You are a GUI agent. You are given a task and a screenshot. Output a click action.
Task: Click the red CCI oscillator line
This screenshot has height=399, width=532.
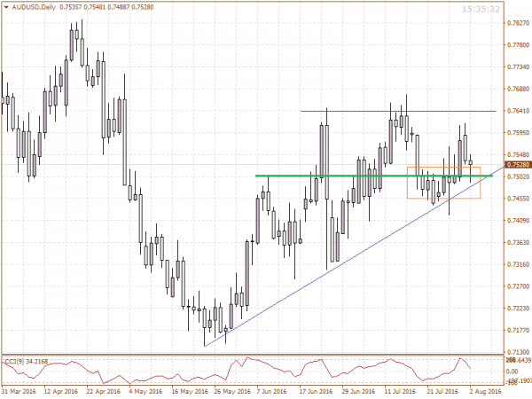pyautogui.click(x=266, y=369)
